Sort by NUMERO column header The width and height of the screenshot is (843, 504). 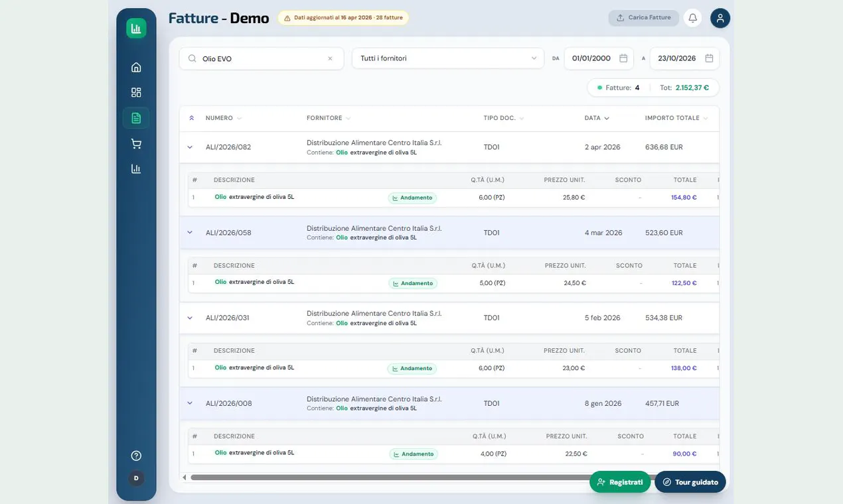pyautogui.click(x=224, y=118)
